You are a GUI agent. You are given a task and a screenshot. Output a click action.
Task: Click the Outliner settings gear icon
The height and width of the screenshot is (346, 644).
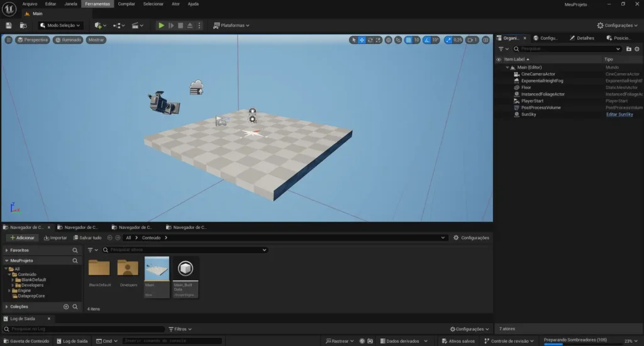(637, 48)
